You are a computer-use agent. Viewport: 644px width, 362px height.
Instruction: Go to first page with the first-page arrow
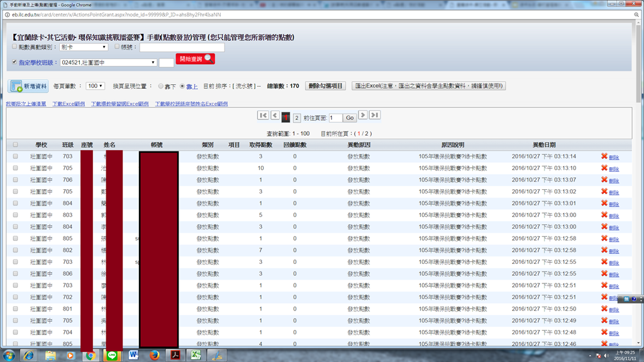263,116
